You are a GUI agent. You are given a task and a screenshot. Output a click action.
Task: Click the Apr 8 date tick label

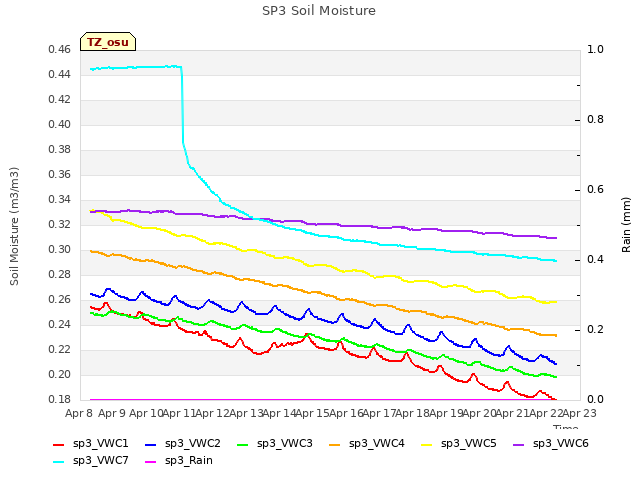(x=79, y=413)
